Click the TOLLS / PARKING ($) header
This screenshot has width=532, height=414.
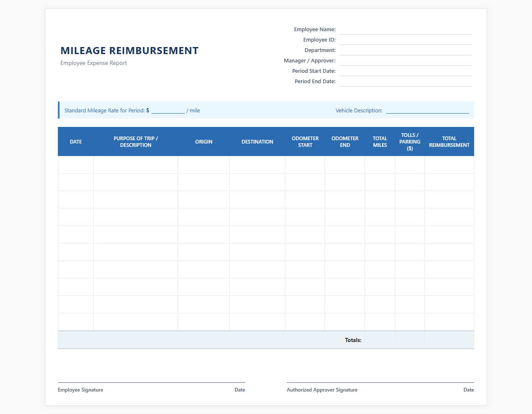point(410,142)
